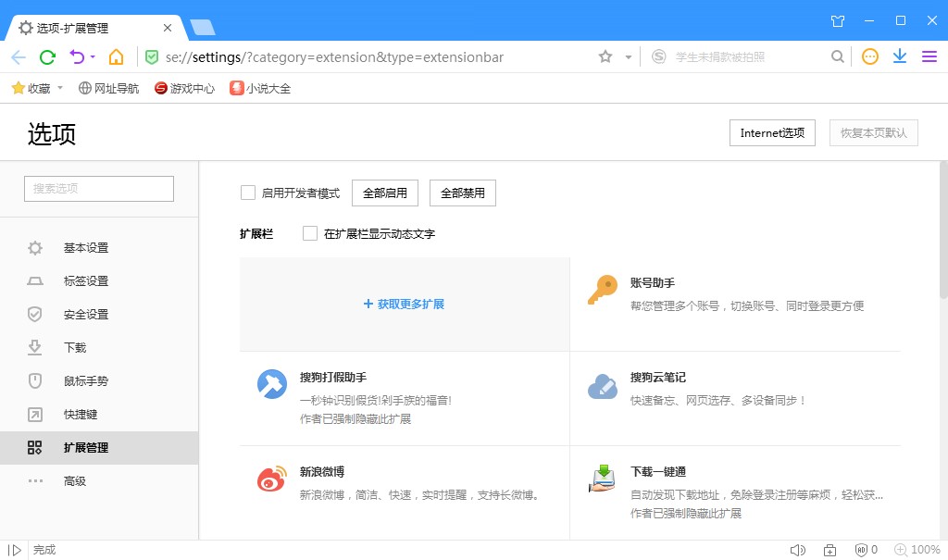
Task: Enable the 启用开发者模式 checkbox
Action: click(x=248, y=193)
